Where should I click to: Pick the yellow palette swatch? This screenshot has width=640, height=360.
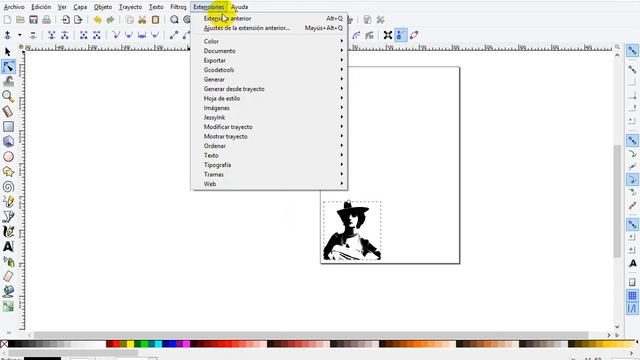[x=130, y=344]
